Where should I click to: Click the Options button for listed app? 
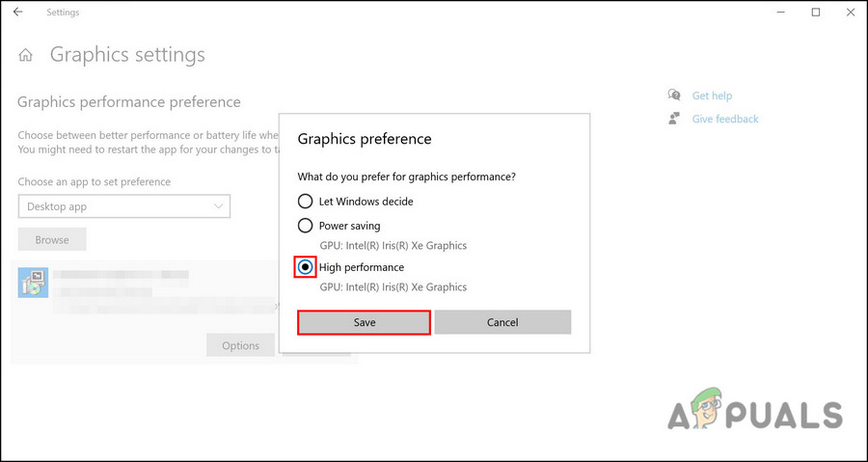(x=240, y=345)
